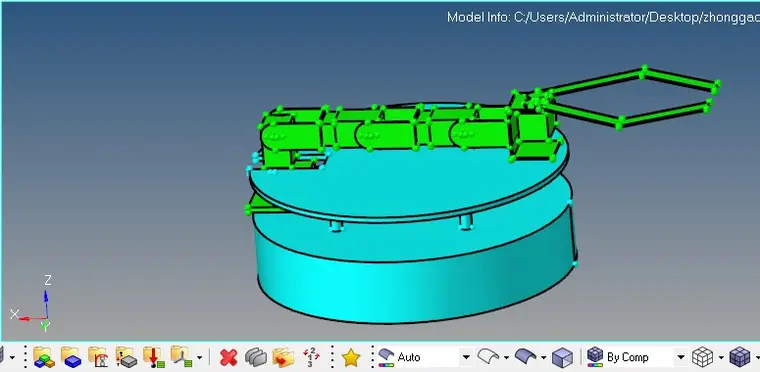760x372 pixels.
Task: Click the yellow star icon
Action: pos(351,358)
